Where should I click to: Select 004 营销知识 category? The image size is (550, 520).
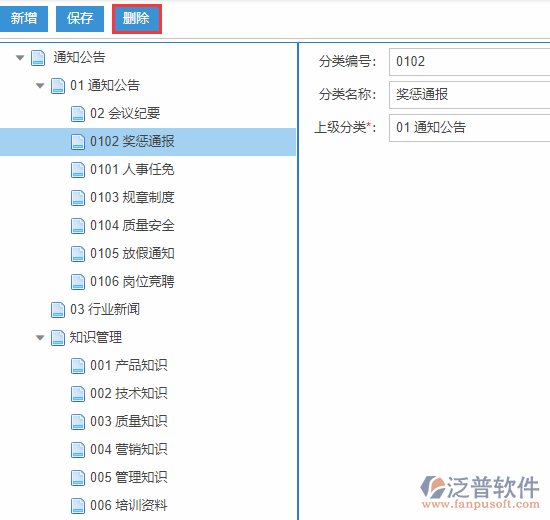point(128,449)
